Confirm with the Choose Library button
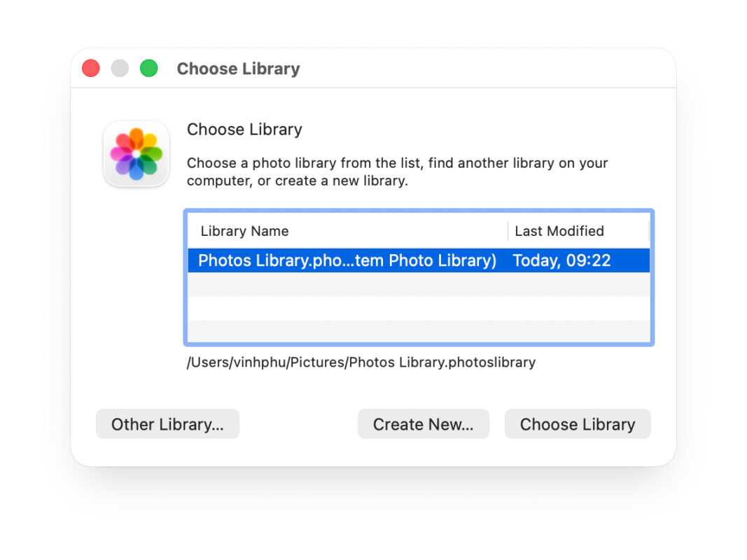The image size is (747, 560). click(578, 423)
